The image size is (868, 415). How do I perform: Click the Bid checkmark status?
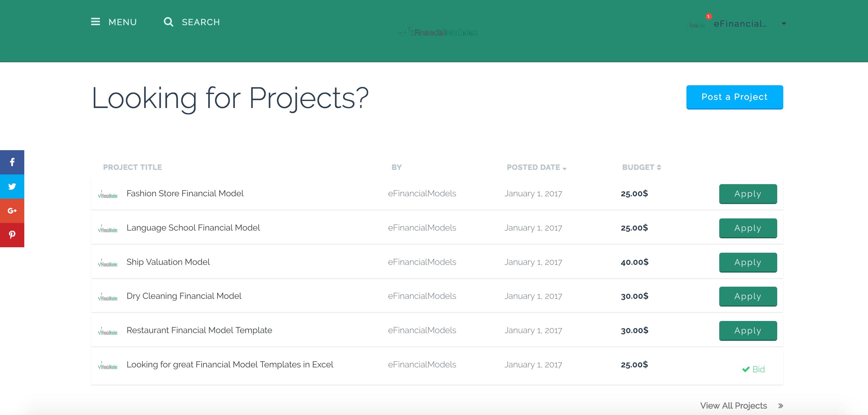754,369
